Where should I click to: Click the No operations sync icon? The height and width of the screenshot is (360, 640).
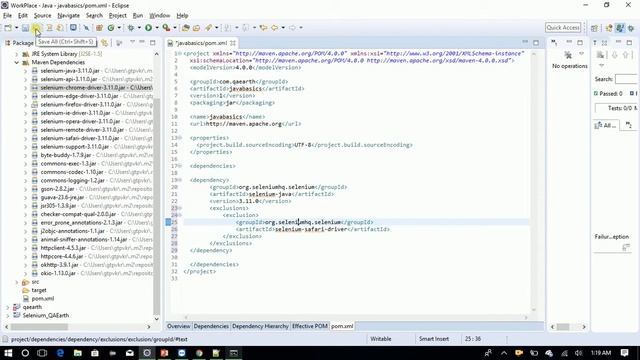coord(567,55)
